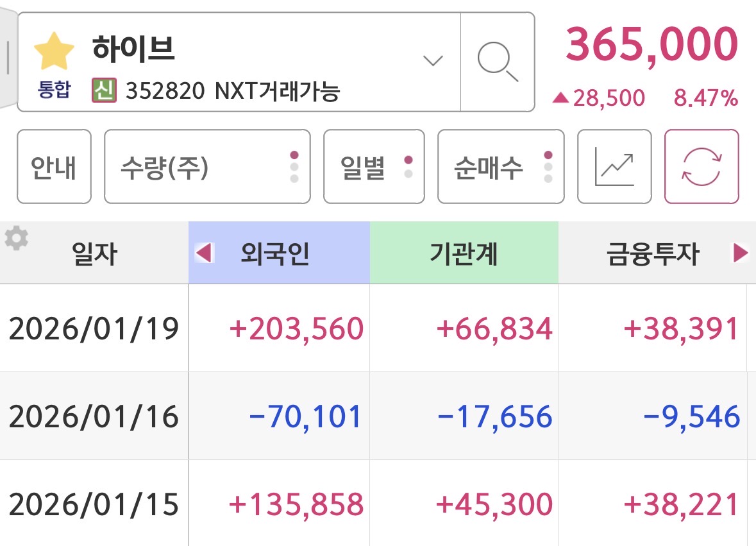
Task: Click the current price 365,000
Action: (x=652, y=45)
